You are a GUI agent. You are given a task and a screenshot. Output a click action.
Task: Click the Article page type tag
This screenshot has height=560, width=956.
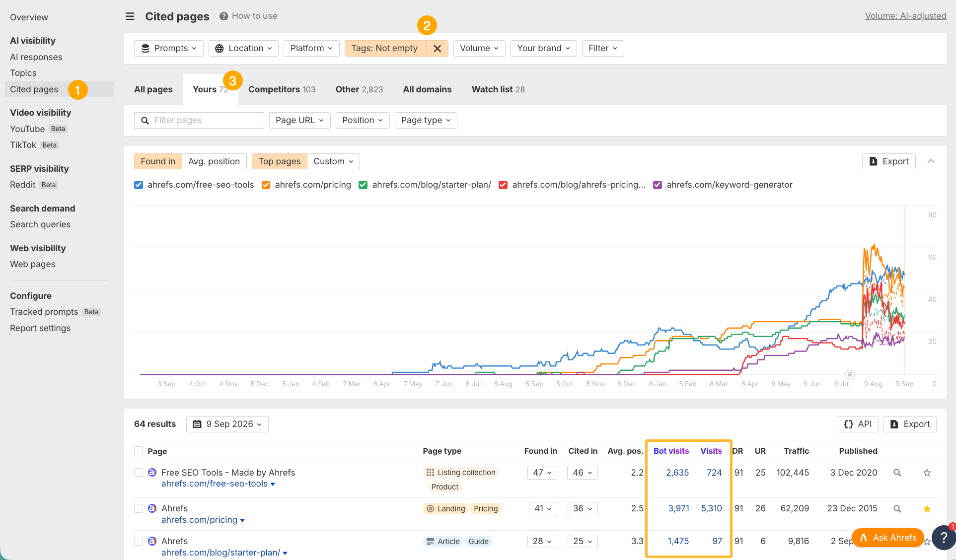point(443,541)
